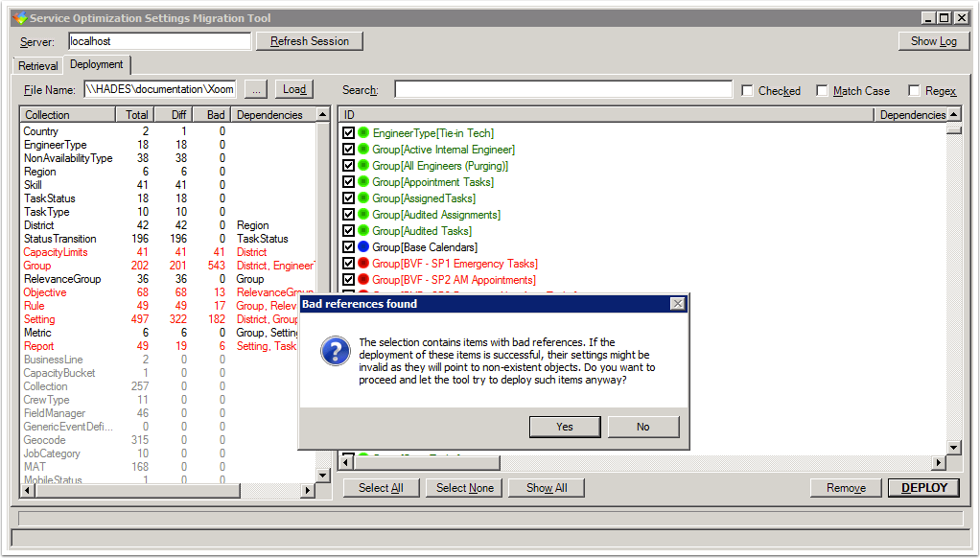Image resolution: width=980 pixels, height=558 pixels.
Task: Click red status dot for Group[BVF - SP1 Emergency Tasks]
Action: (363, 264)
